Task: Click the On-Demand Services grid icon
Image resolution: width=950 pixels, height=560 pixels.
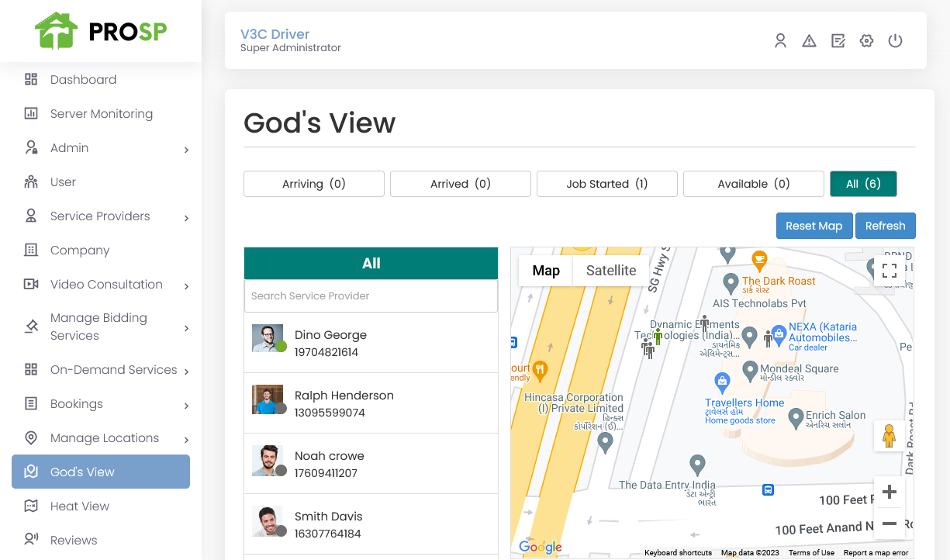Action: [31, 369]
